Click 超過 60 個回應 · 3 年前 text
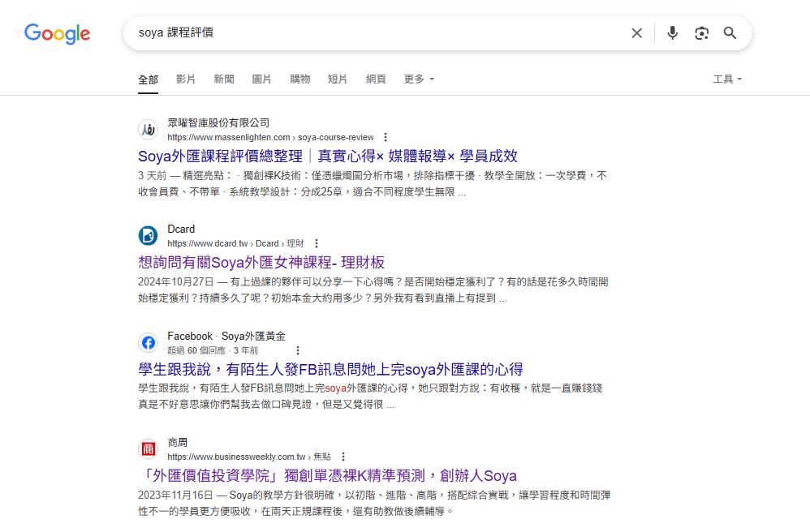Screen dimensions: 810x532 click(213, 350)
